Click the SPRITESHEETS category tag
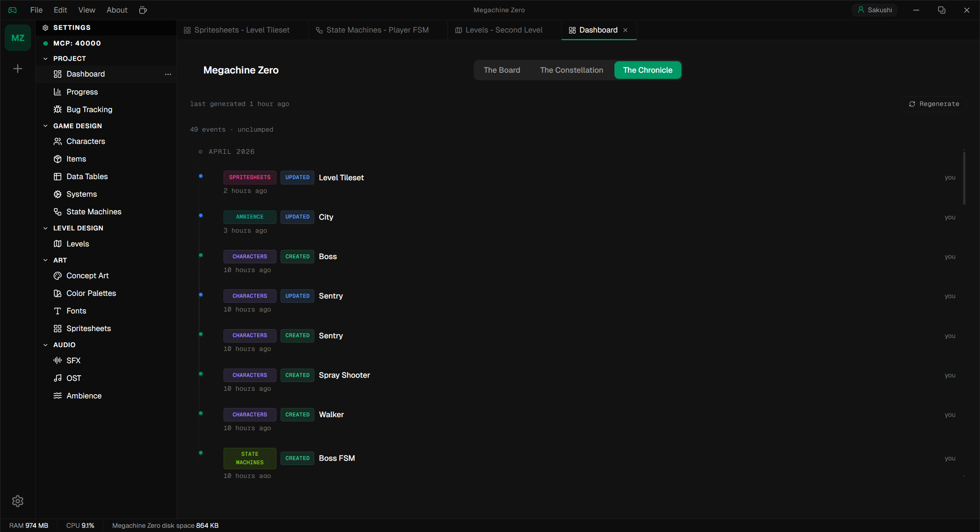Viewport: 980px width, 532px height. [250, 178]
